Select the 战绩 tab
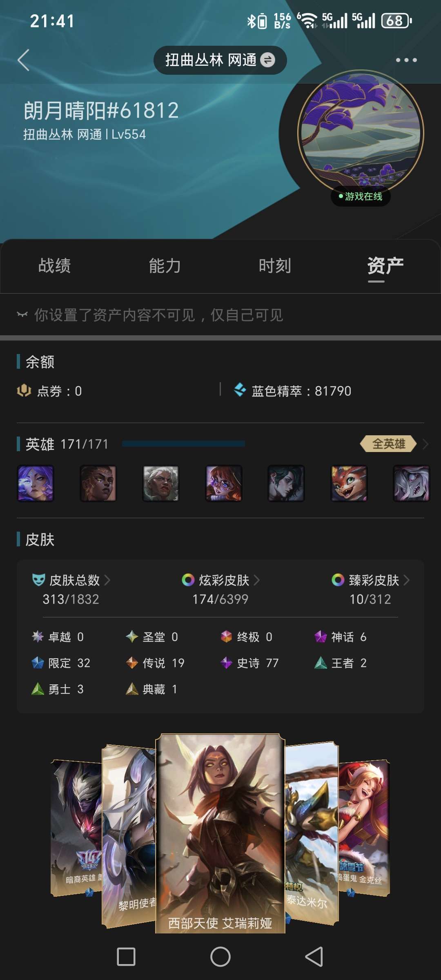The image size is (441, 980). tap(55, 266)
